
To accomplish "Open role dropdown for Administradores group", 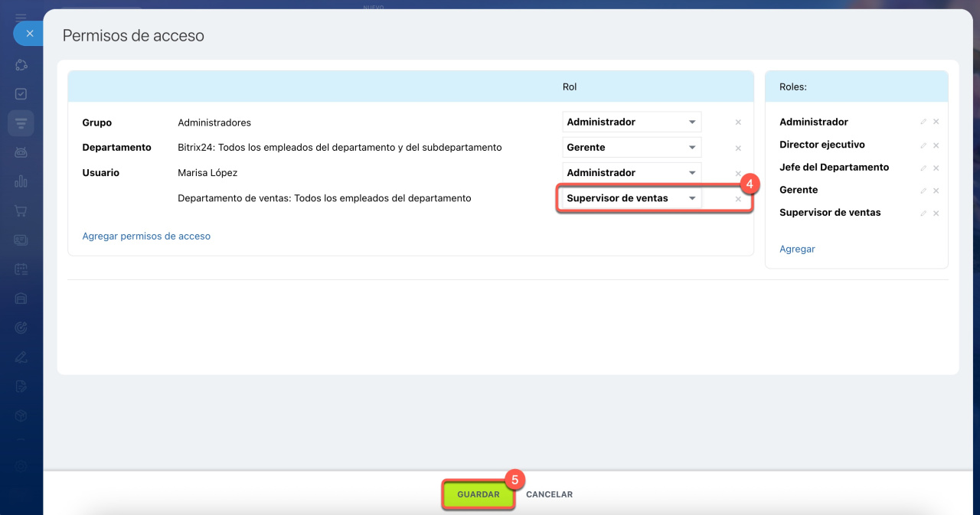I will [632, 122].
